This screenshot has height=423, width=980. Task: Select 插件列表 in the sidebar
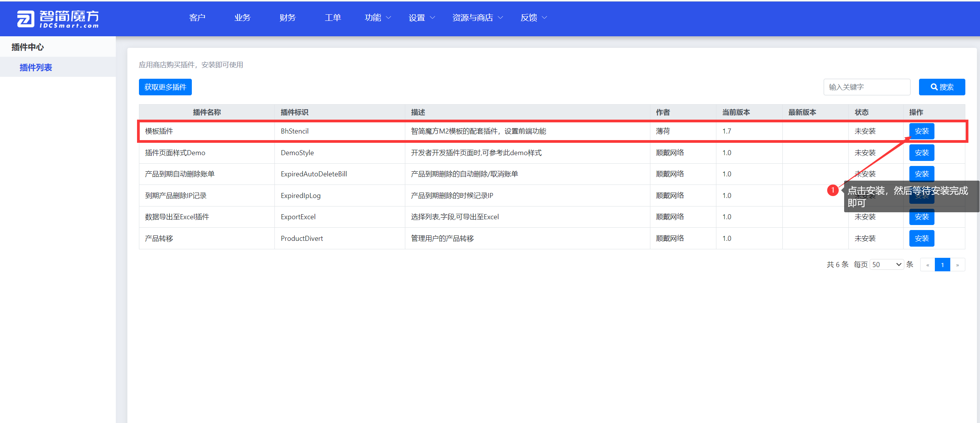pyautogui.click(x=36, y=68)
